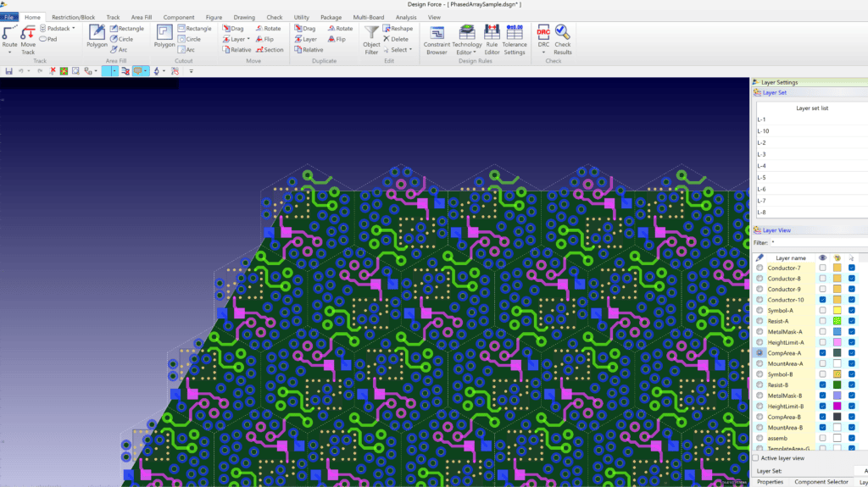868x487 pixels.
Task: Select layer set L-10 in the list
Action: point(811,131)
